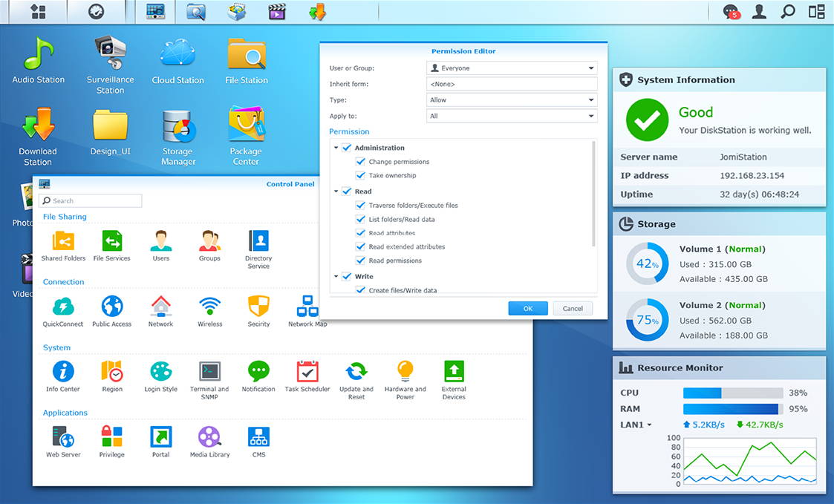
Task: Open the Media Library application
Action: click(x=209, y=437)
